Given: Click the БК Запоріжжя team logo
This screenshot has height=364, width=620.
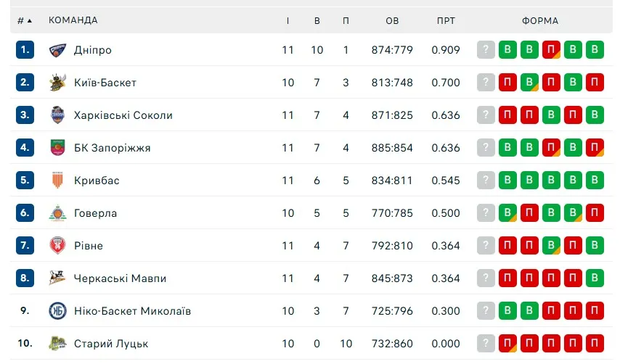Looking at the screenshot, I should 57,148.
